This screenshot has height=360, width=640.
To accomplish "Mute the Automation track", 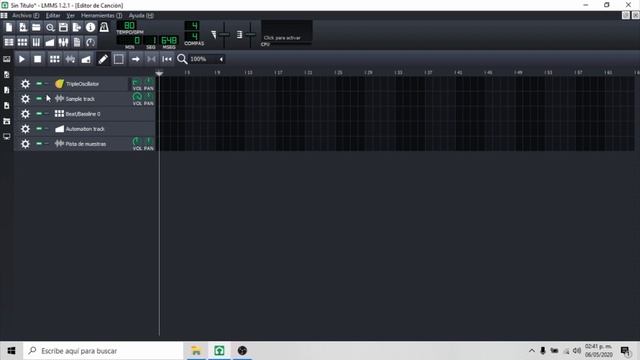I will point(39,129).
